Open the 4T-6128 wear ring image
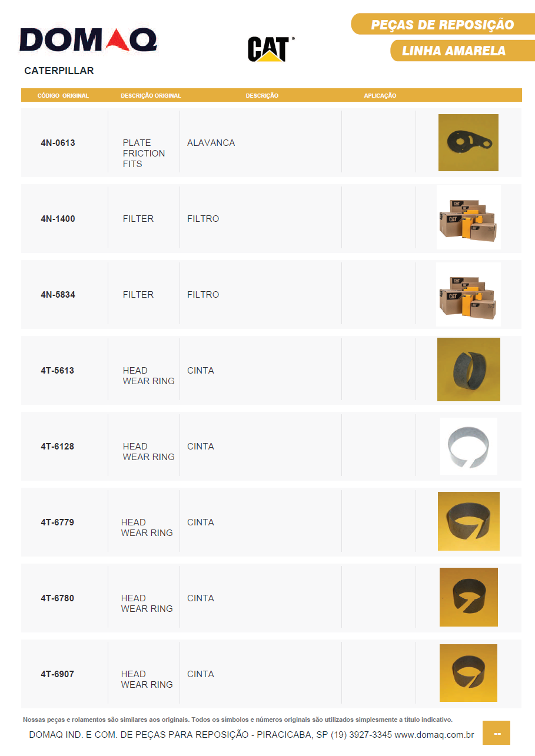535x756 pixels. click(x=468, y=446)
